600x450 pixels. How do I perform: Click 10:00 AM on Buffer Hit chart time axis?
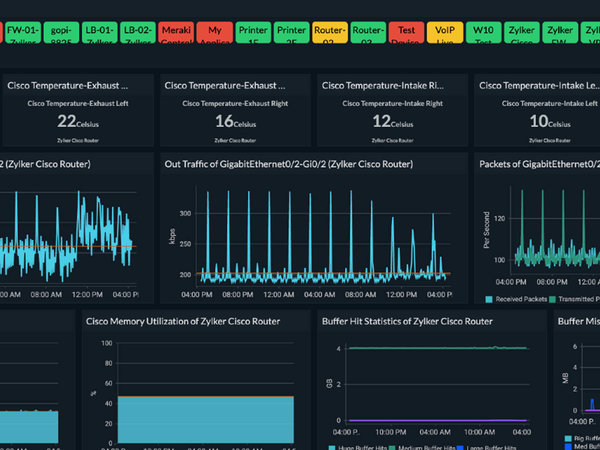479,432
